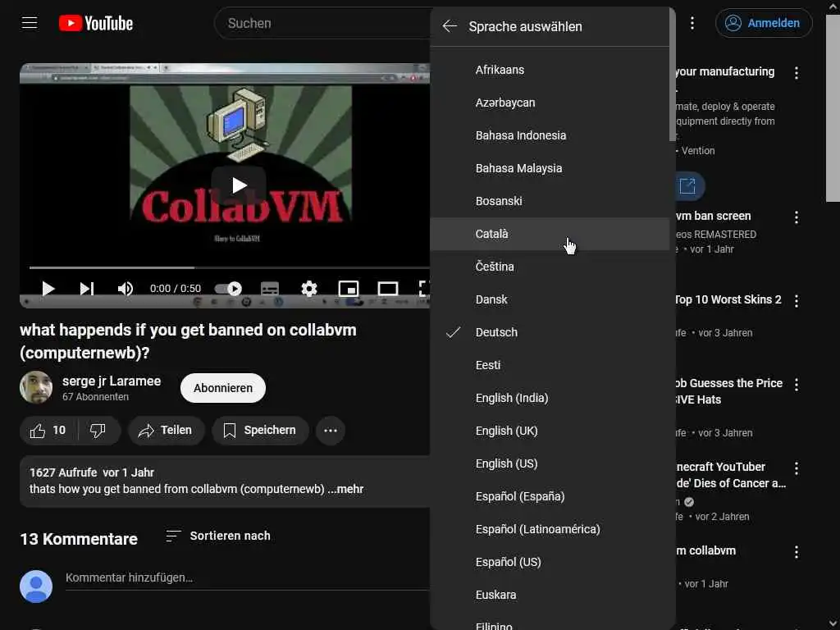
Task: Open 'vm ban screen' video title
Action: (x=714, y=216)
